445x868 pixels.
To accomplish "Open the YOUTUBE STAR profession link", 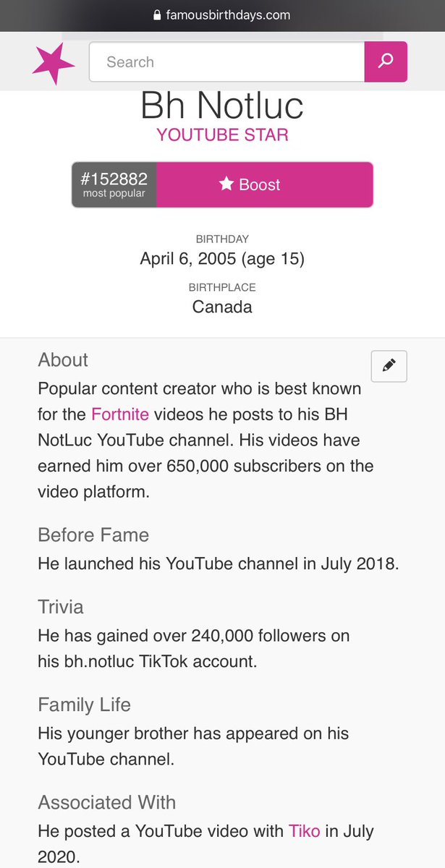I will (222, 135).
